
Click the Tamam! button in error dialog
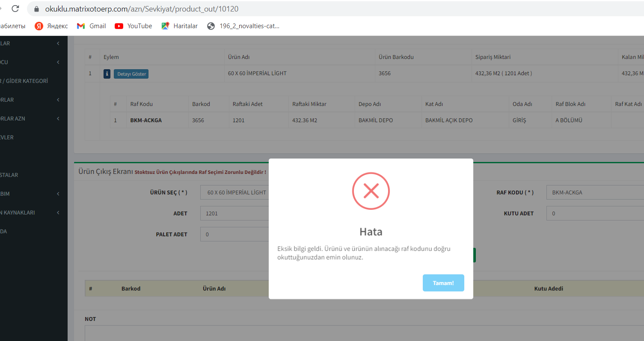click(443, 283)
